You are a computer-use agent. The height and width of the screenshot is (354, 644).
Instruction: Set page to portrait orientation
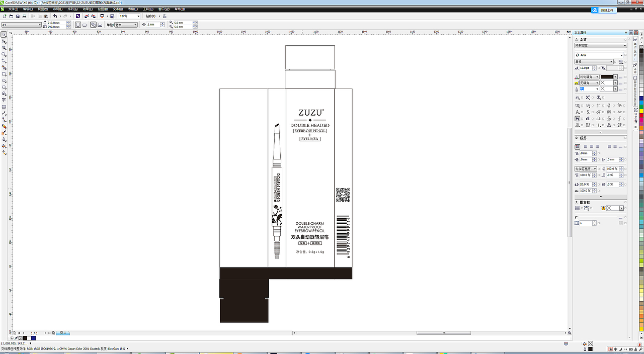78,25
